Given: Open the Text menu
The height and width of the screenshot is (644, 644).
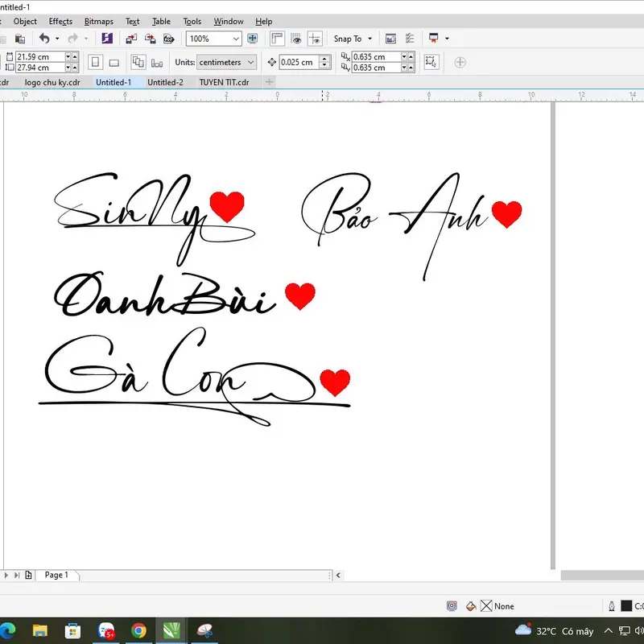Looking at the screenshot, I should tap(132, 22).
